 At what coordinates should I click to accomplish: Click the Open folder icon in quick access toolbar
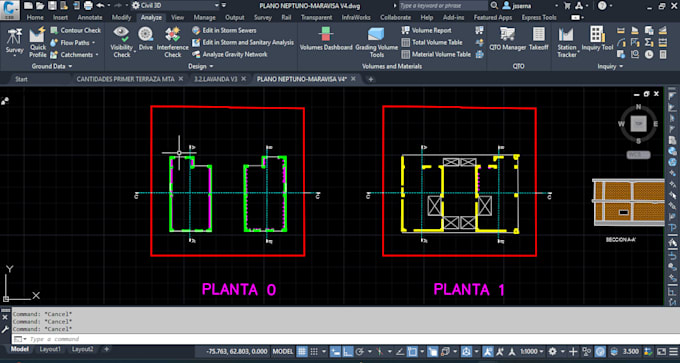click(40, 6)
